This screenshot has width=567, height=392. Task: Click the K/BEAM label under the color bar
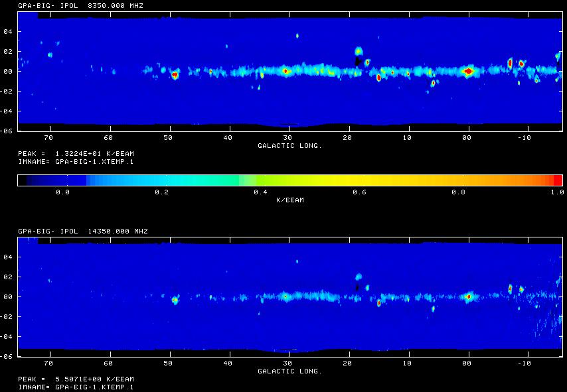tap(290, 200)
